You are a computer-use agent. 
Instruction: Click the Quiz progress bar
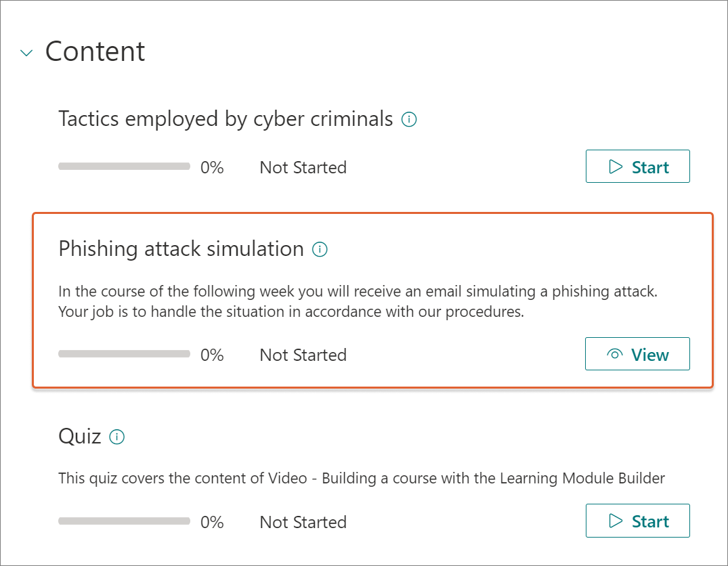124,521
